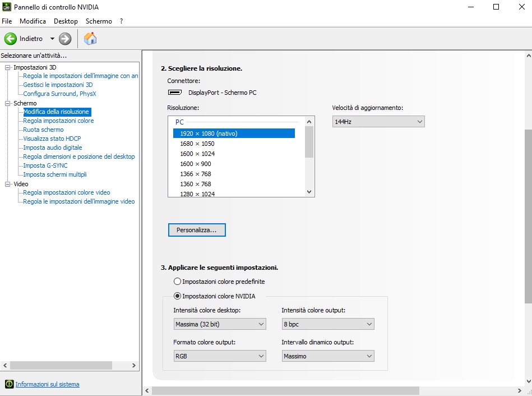532x396 pixels.
Task: Minimize the NVIDIA control panel window
Action: pyautogui.click(x=470, y=7)
